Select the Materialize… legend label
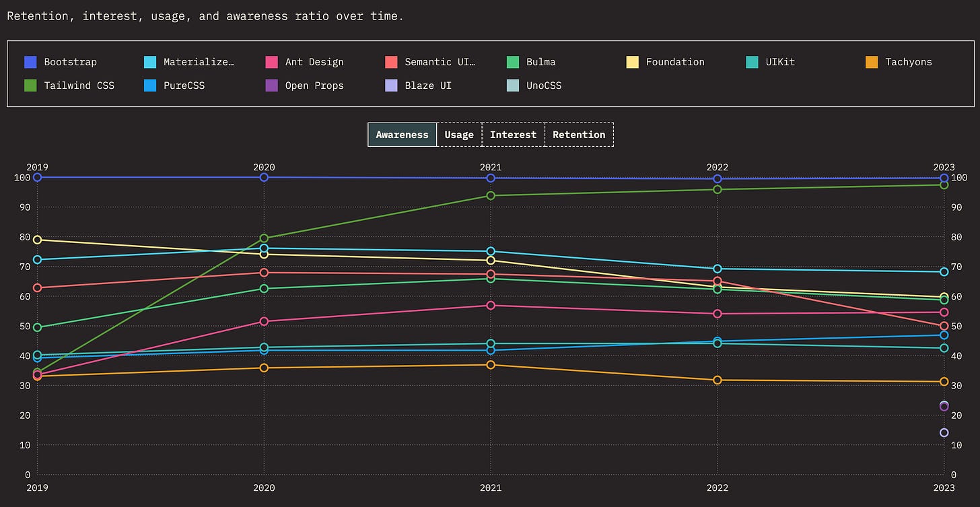980x507 pixels. [199, 62]
